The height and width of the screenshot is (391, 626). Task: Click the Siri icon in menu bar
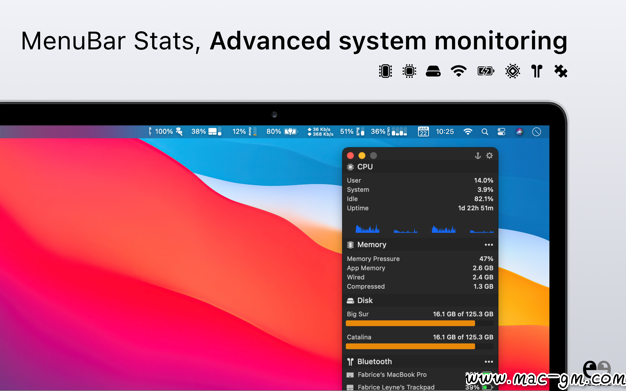tap(519, 132)
